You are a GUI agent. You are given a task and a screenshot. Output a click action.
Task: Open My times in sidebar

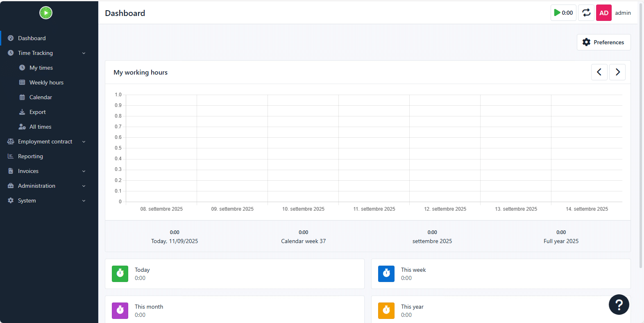coord(41,68)
